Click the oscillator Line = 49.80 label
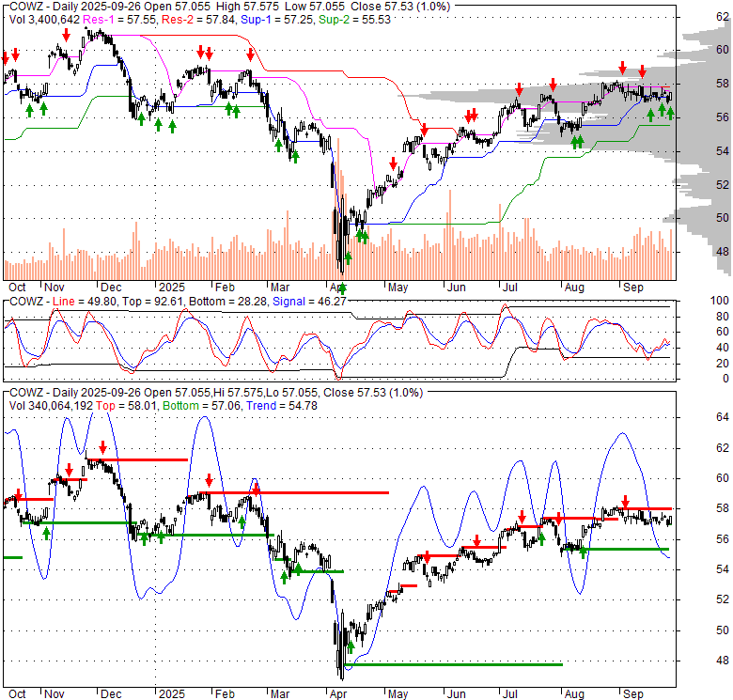The height and width of the screenshot is (700, 733). [x=85, y=302]
